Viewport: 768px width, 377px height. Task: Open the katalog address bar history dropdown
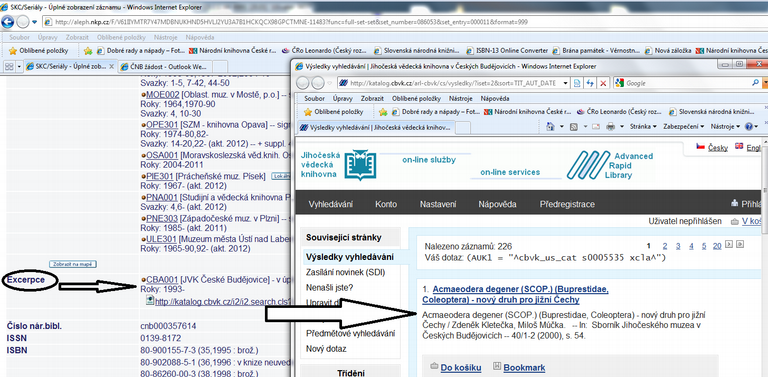point(565,83)
